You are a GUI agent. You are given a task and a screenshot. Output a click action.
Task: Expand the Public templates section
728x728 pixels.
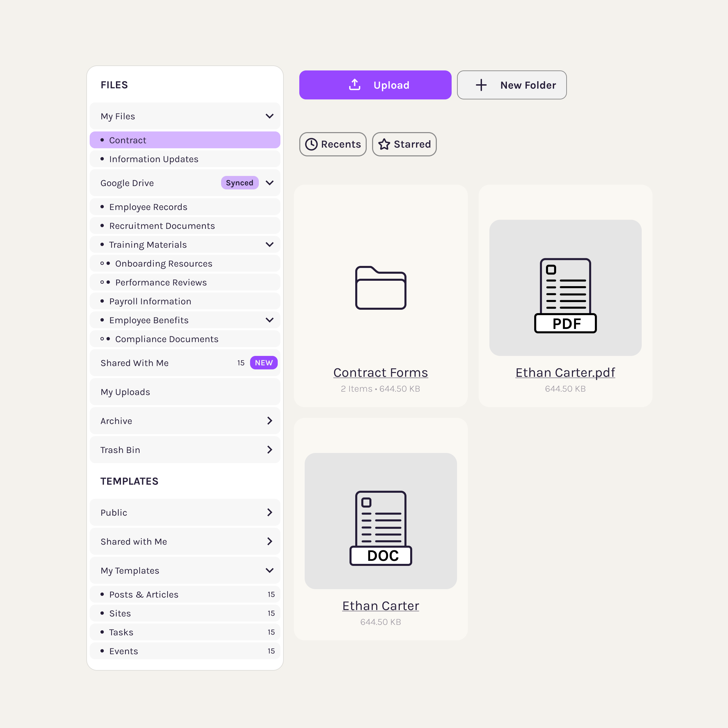click(269, 512)
